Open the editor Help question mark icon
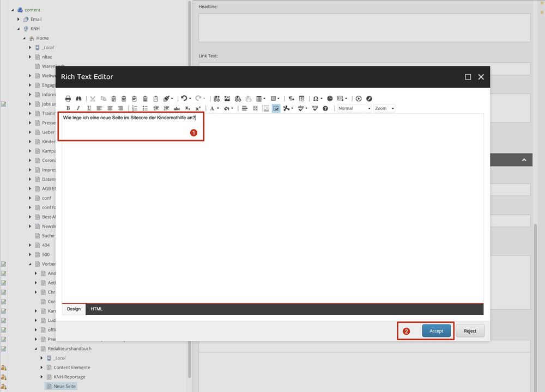Viewport: 545px width, 392px height. pyautogui.click(x=325, y=108)
